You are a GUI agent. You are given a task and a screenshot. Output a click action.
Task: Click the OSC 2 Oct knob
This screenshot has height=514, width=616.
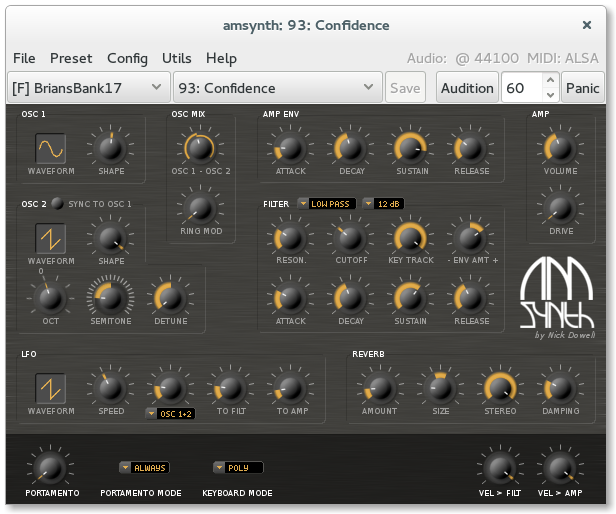click(x=51, y=298)
